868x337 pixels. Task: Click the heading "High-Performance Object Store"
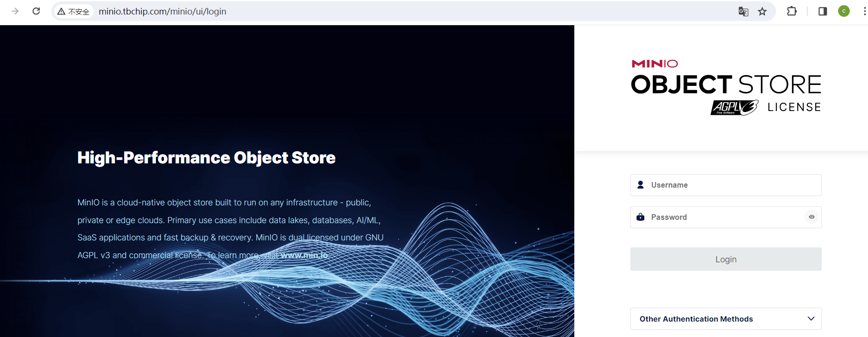coord(206,158)
